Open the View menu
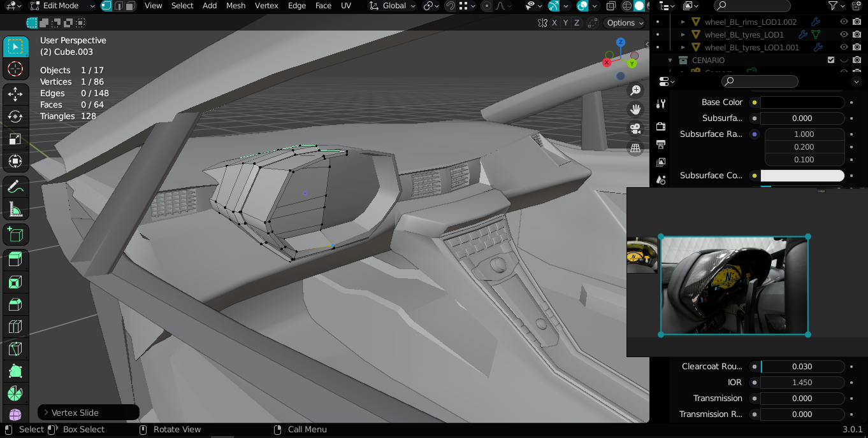Image resolution: width=868 pixels, height=438 pixels. 153,6
